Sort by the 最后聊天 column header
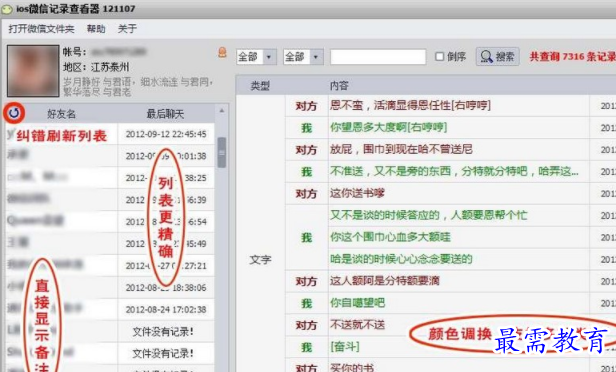Viewport: 616px width, 372px height. point(165,114)
